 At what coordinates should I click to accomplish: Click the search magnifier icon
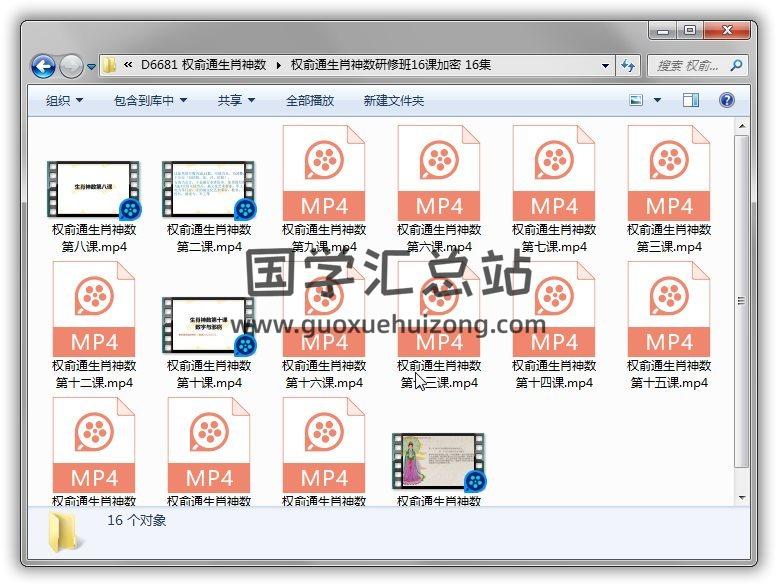(736, 65)
